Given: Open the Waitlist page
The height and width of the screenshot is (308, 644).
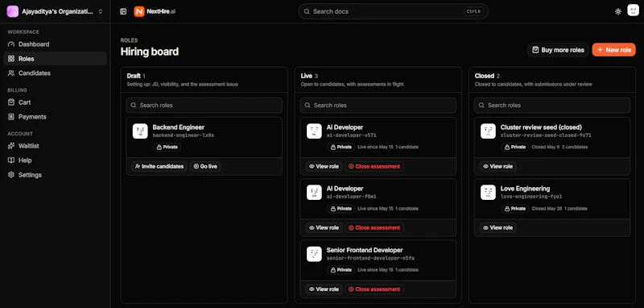Looking at the screenshot, I should click(55, 146).
